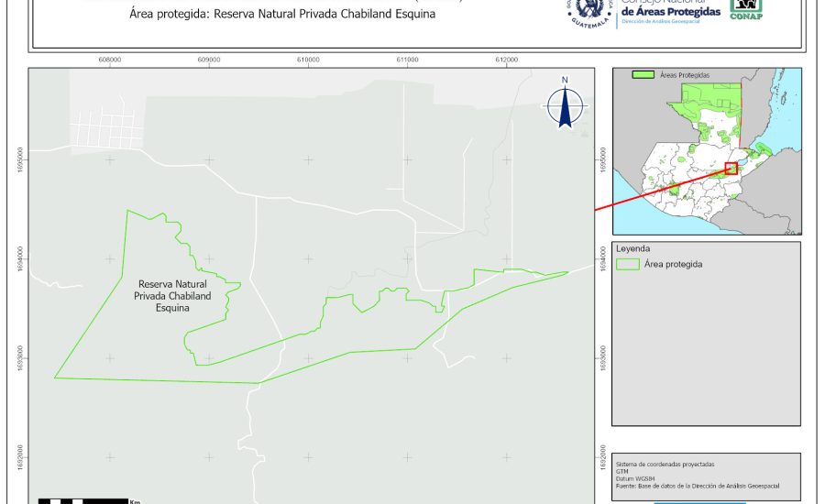825x504 pixels.
Task: Click the 608000 coordinate label on the top axis
Action: point(109,60)
